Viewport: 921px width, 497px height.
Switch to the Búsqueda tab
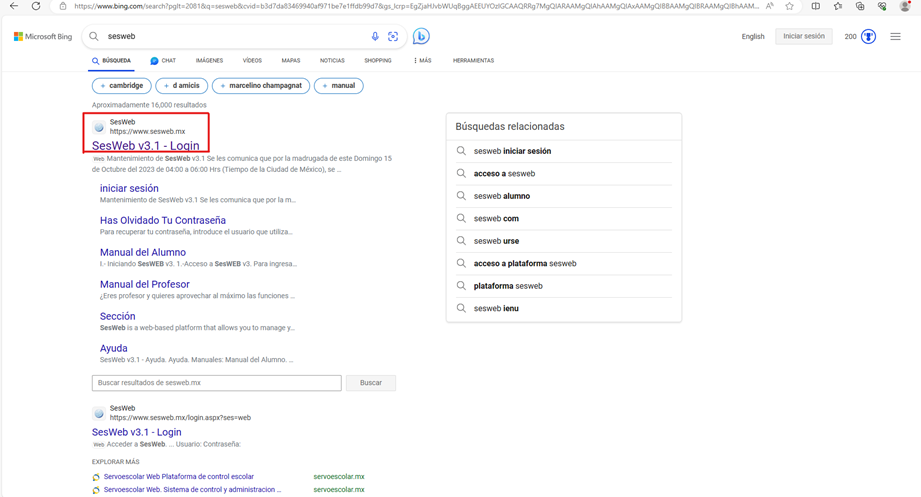tap(112, 61)
